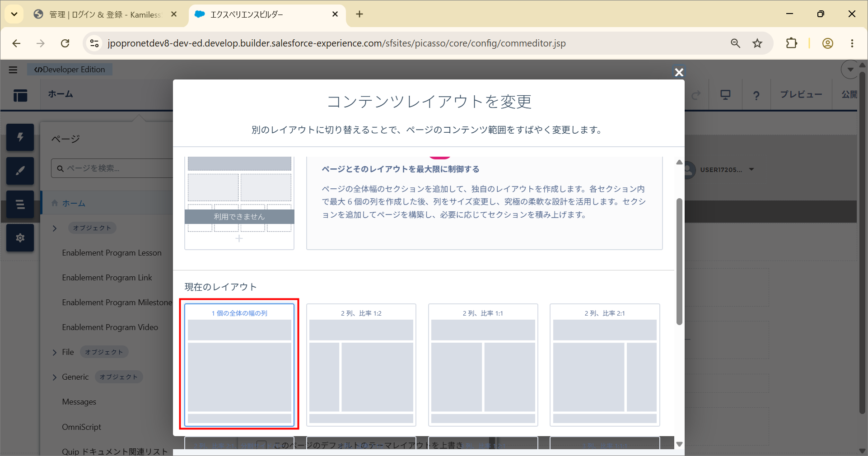Viewport: 868px width, 456px height.
Task: Expand the File object tree node
Action: 55,352
